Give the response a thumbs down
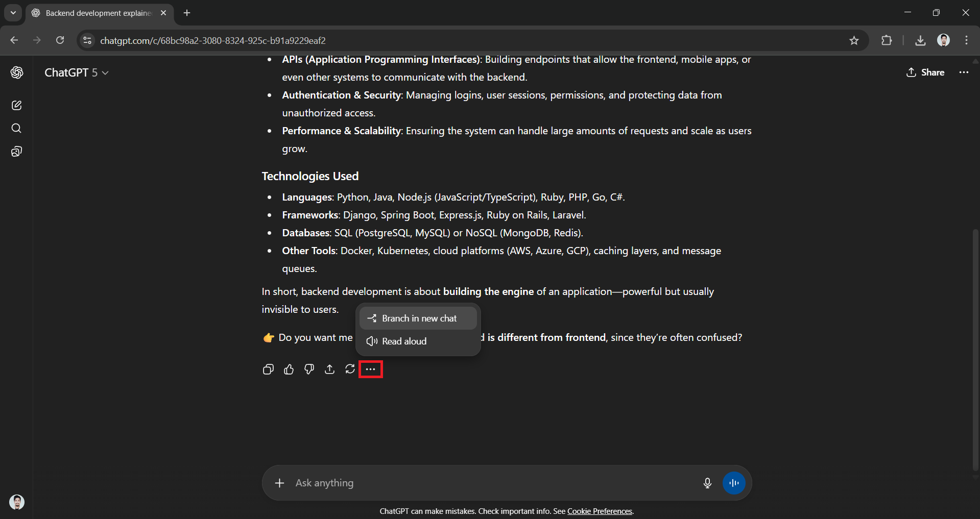 click(308, 369)
